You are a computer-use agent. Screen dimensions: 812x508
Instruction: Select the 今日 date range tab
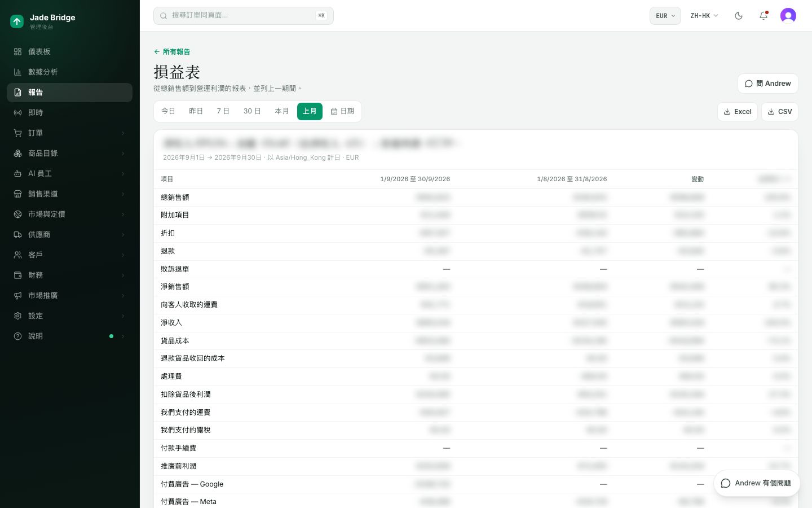[x=168, y=111]
